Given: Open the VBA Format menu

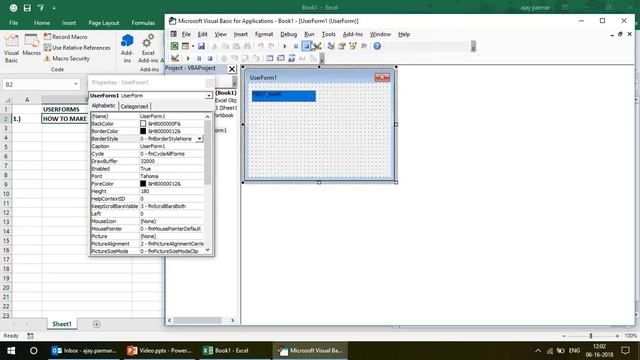Looking at the screenshot, I should [x=264, y=34].
